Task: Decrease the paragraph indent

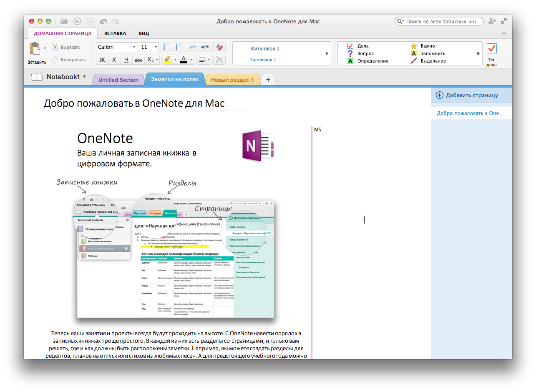Action: tap(193, 47)
